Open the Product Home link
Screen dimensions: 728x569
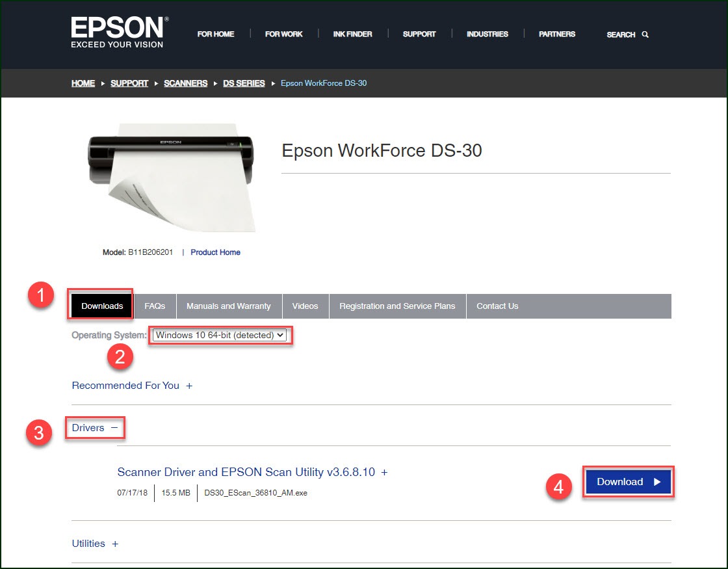(x=215, y=252)
